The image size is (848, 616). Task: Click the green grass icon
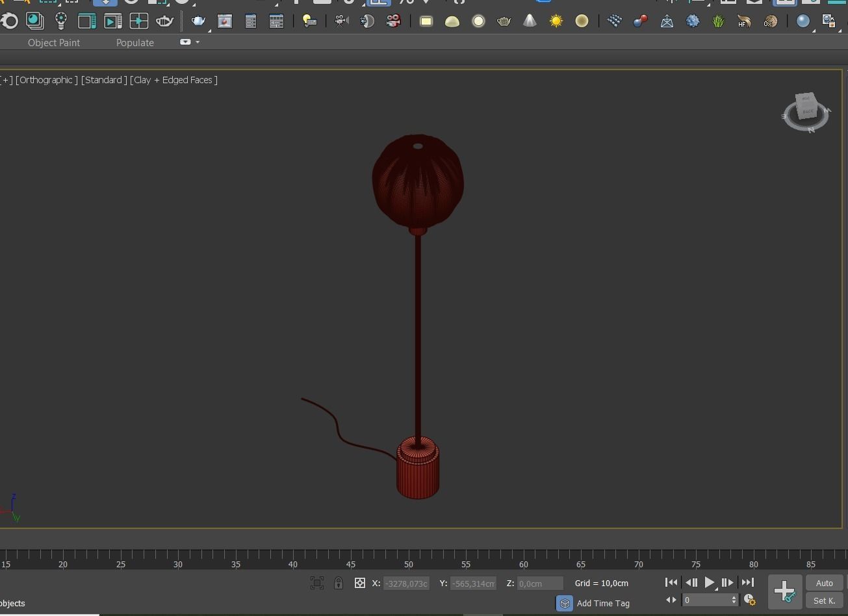tap(718, 21)
